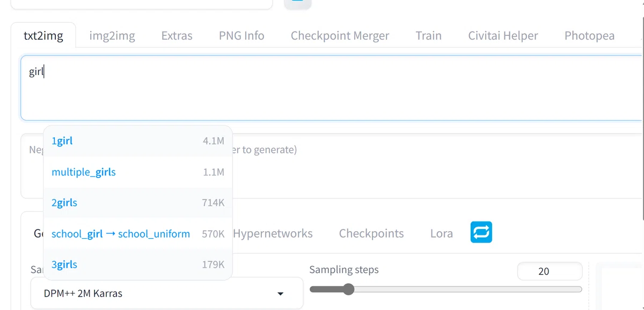Select the PNG Info tab
This screenshot has height=310, width=644.
coord(241,36)
